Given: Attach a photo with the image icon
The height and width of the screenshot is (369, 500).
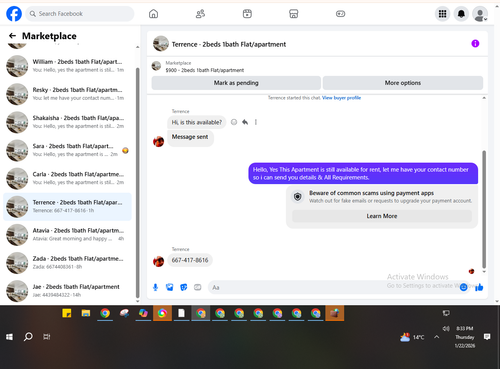Looking at the screenshot, I should [x=170, y=287].
